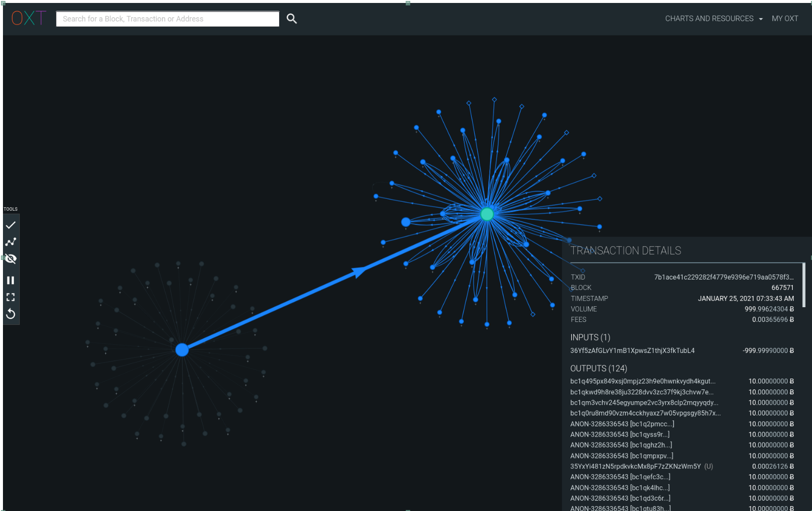Image resolution: width=812 pixels, height=511 pixels.
Task: Open block 667571 link
Action: point(782,287)
